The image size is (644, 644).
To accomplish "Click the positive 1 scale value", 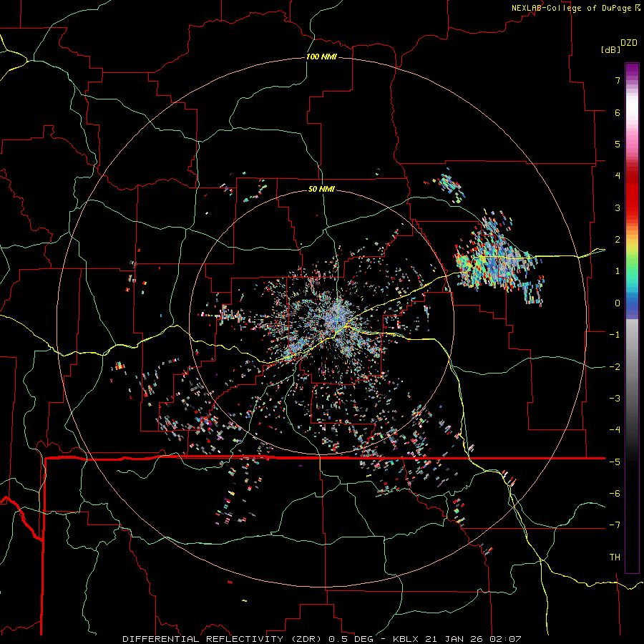I will 618,271.
